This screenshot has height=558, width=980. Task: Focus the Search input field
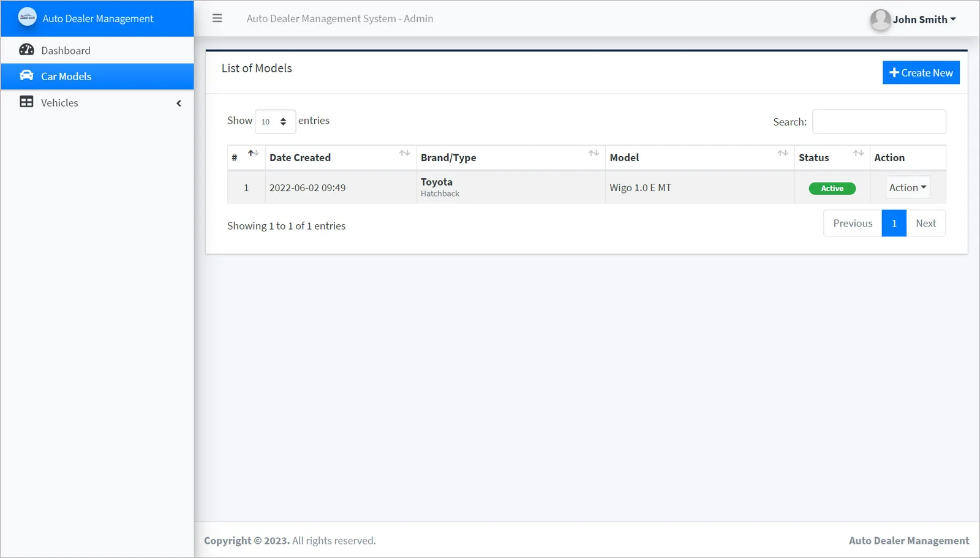tap(879, 121)
